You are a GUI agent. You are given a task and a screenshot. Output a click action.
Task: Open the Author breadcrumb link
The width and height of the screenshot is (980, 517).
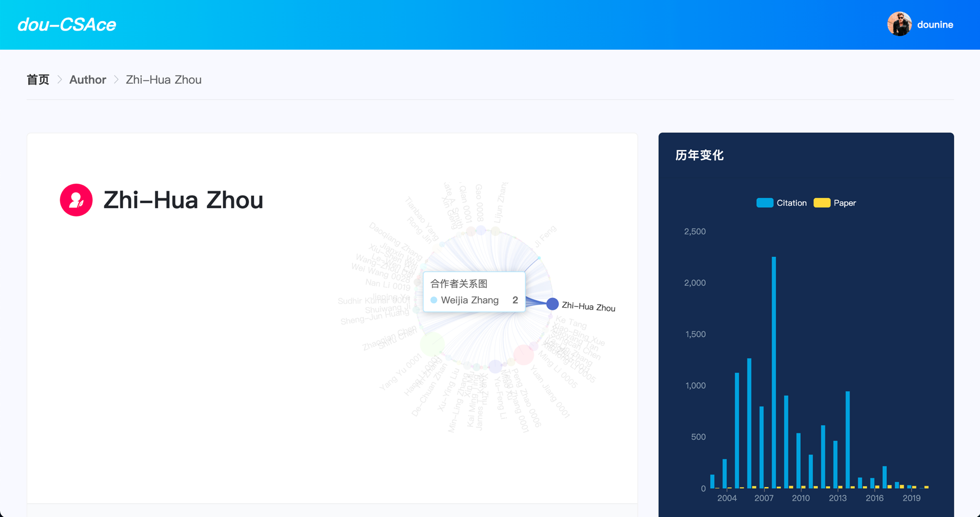[87, 80]
